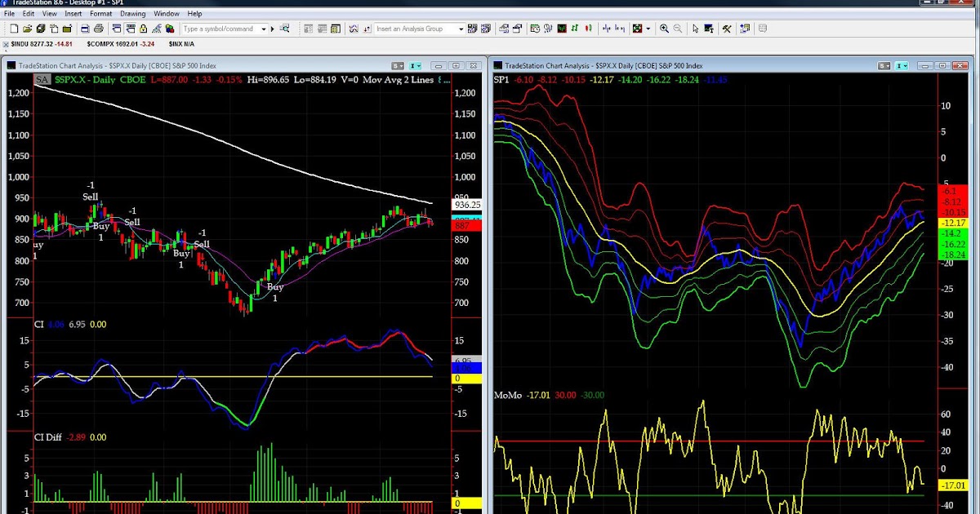
Task: Open the grey S symbol-link dropdown on the left chart
Action: click(398, 66)
